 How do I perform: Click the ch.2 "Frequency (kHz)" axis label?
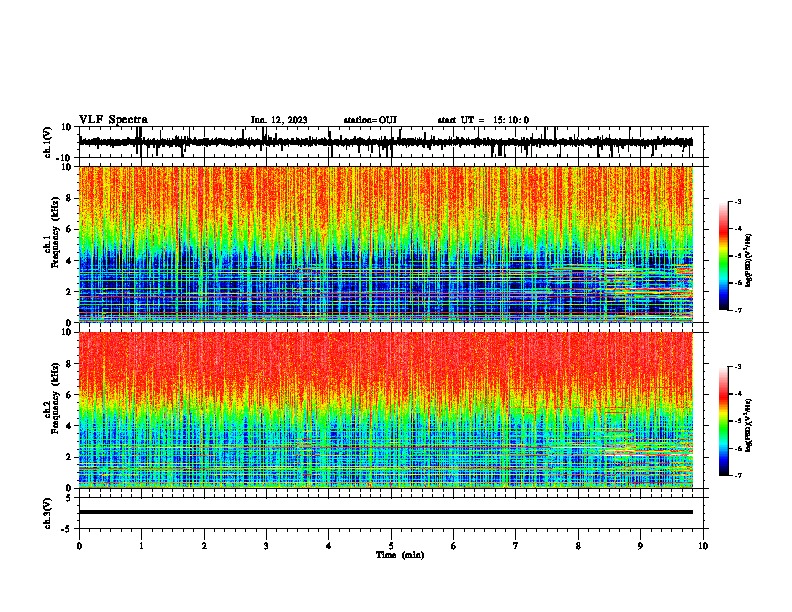coord(55,398)
